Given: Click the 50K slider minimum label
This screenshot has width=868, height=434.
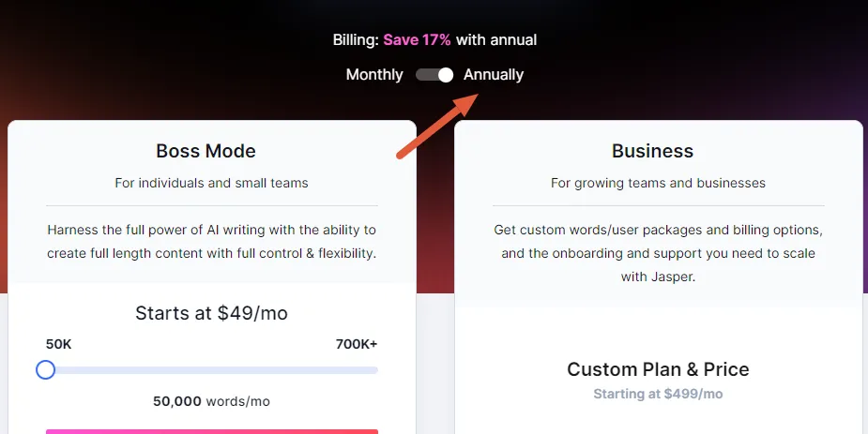Looking at the screenshot, I should click(x=59, y=344).
